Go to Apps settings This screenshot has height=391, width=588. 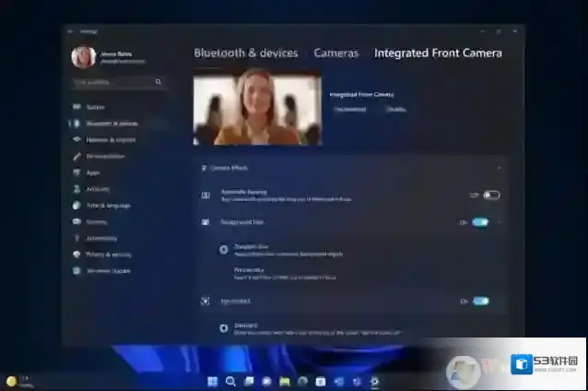[x=93, y=172]
